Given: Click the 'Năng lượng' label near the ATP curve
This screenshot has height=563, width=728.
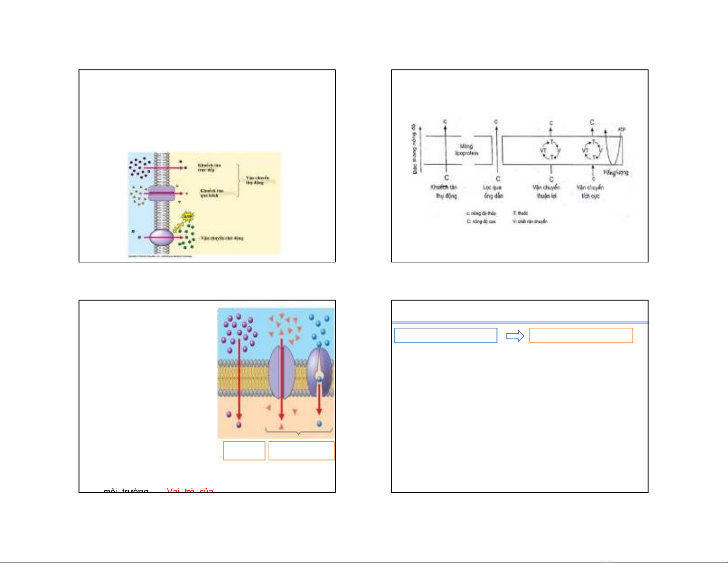Looking at the screenshot, I should click(616, 172).
